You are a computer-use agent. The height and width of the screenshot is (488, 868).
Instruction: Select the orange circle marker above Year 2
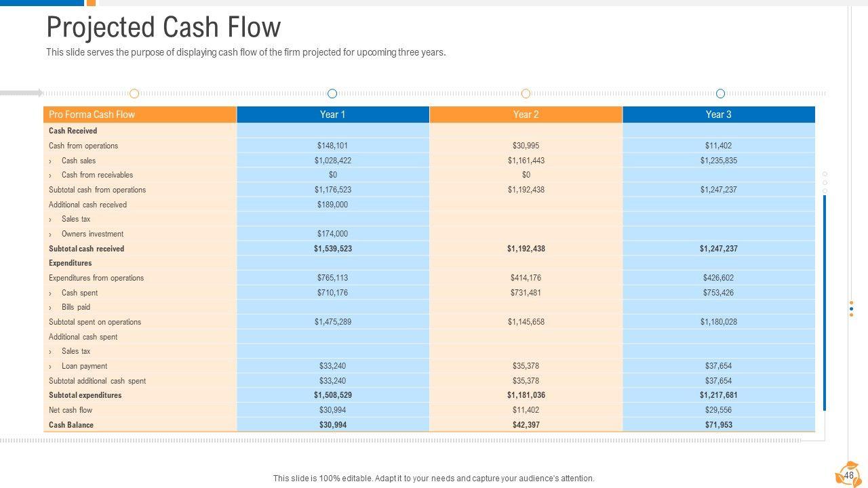click(x=526, y=94)
